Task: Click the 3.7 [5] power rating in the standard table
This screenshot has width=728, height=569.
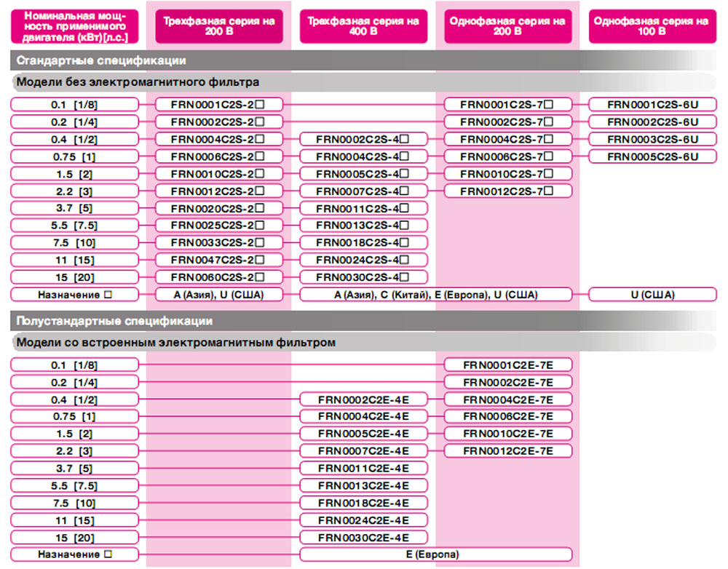Action: (x=75, y=208)
